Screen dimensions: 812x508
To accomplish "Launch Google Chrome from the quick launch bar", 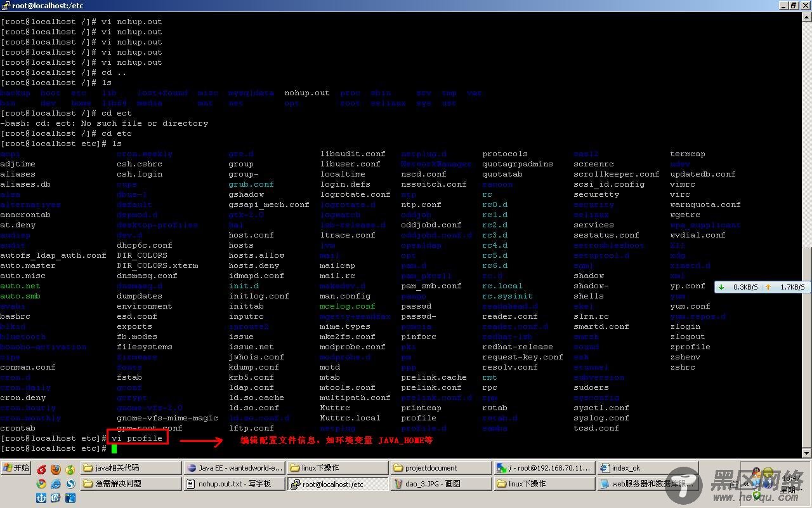I will click(x=41, y=484).
